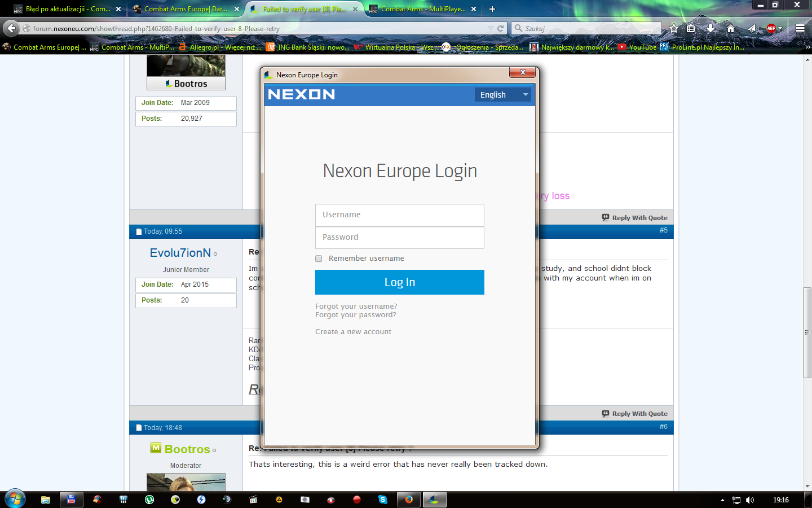The width and height of the screenshot is (812, 508).
Task: Open Windows Explorer from the taskbar
Action: [46, 500]
